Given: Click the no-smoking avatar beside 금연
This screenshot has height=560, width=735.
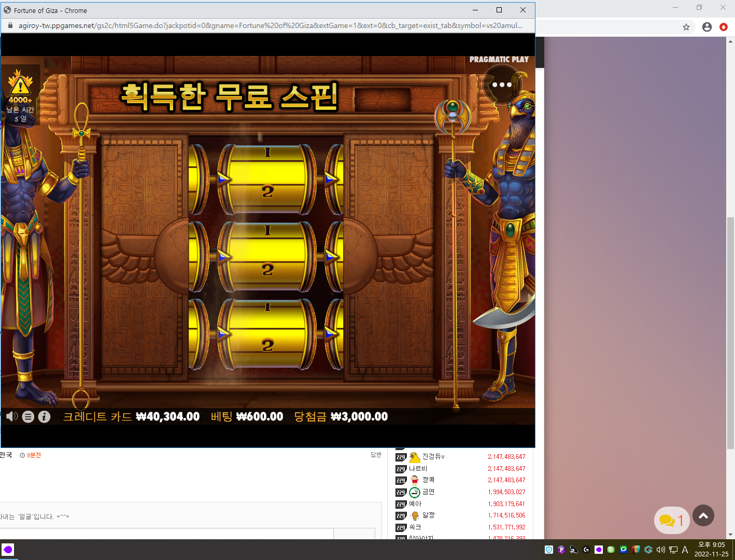Looking at the screenshot, I should pos(415,492).
